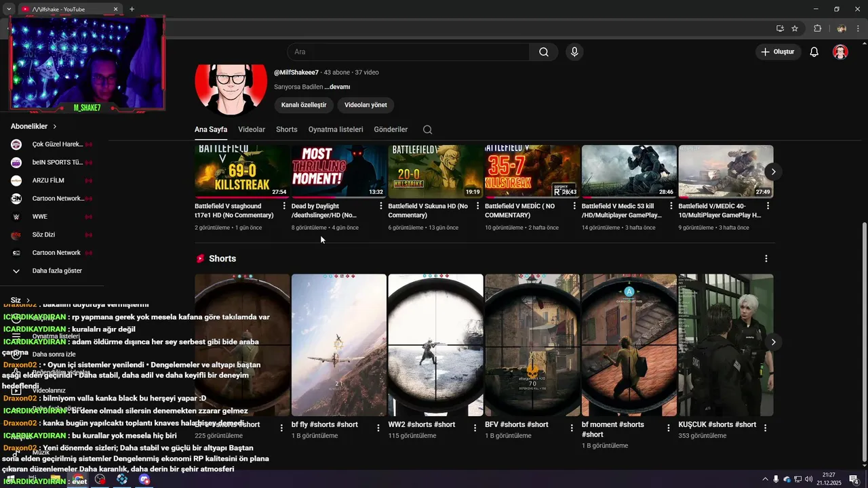Install app icon in address bar

(780, 28)
